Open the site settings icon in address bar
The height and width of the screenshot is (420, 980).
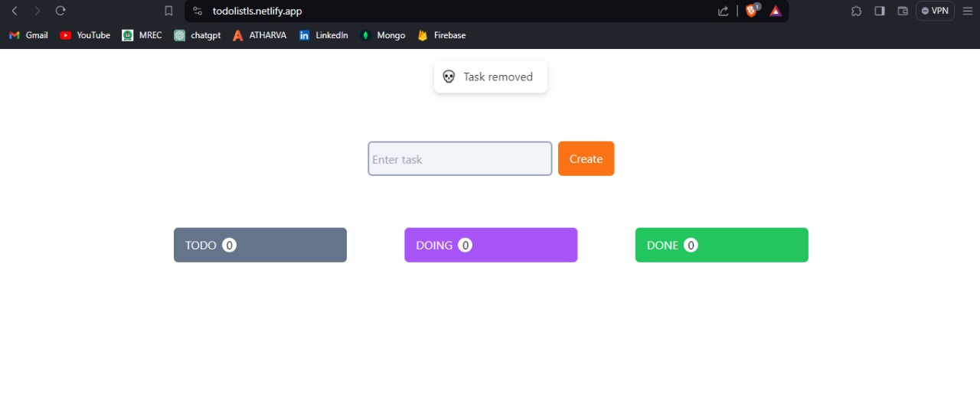pyautogui.click(x=198, y=11)
